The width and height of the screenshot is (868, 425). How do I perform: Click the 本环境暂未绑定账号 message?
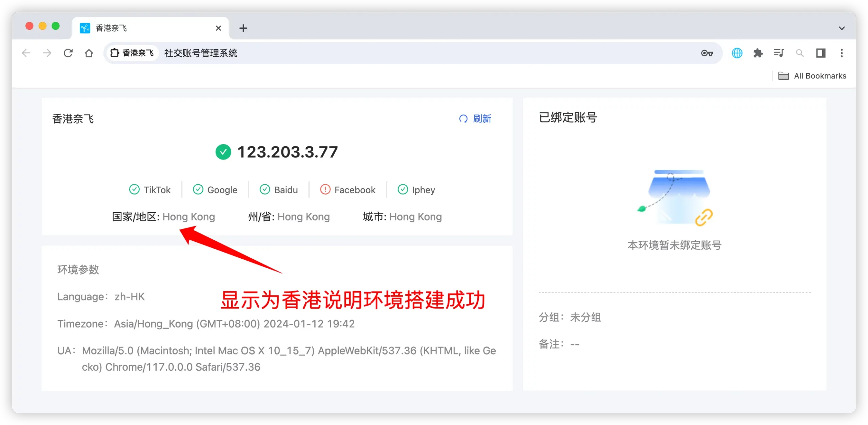[x=674, y=245]
